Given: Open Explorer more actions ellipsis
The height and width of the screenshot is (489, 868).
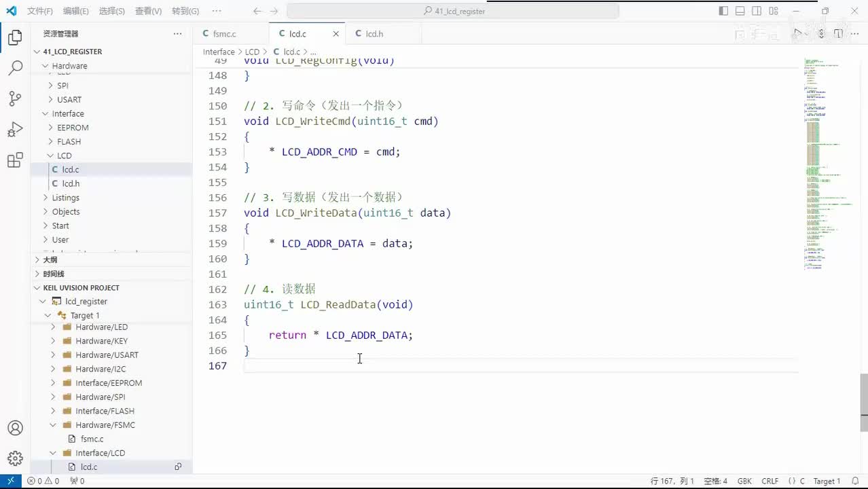Looking at the screenshot, I should [x=177, y=34].
